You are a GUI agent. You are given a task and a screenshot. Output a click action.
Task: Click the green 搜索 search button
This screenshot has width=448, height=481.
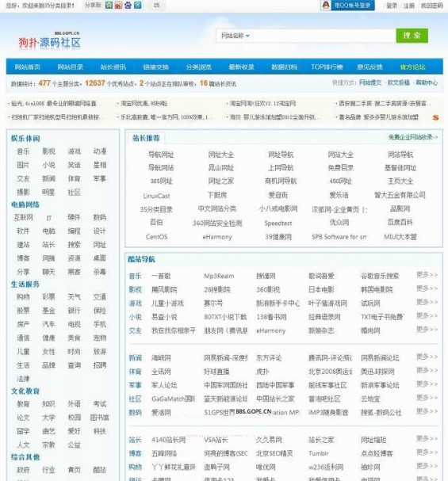pos(412,36)
